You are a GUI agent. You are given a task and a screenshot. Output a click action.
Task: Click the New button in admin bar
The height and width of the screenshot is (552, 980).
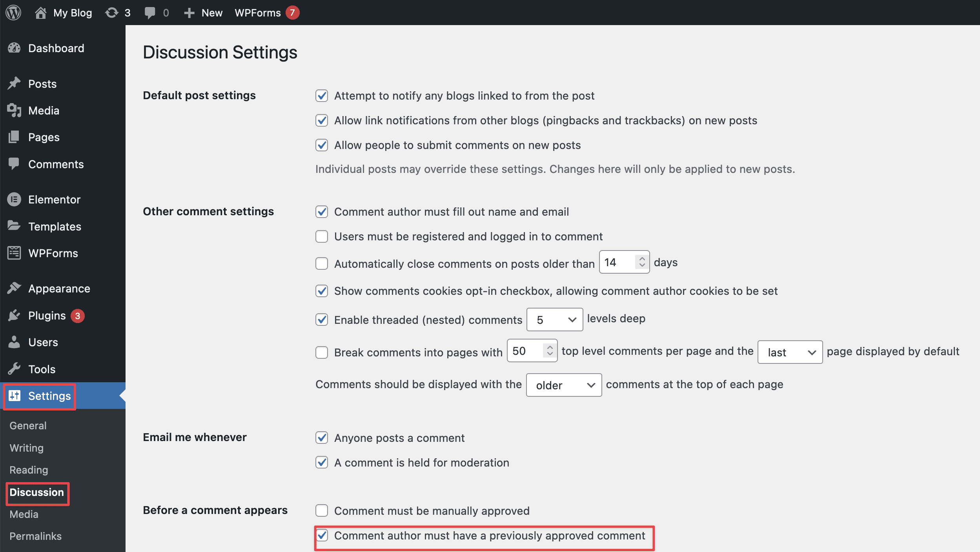pos(203,13)
